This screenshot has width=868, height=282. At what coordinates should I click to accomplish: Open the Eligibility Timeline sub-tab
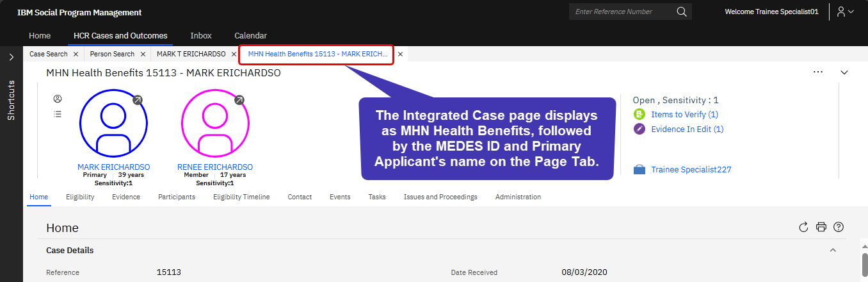coord(241,197)
